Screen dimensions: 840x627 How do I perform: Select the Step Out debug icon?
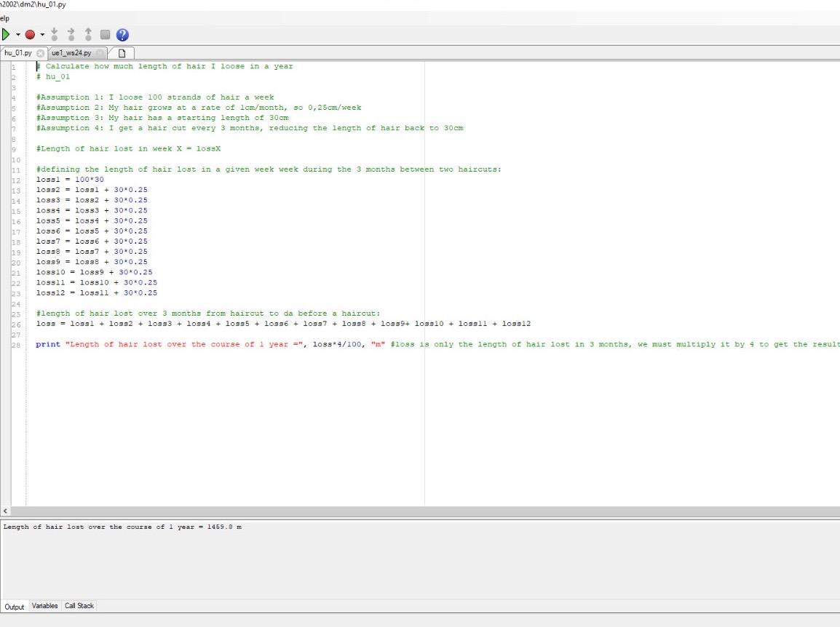coord(87,33)
